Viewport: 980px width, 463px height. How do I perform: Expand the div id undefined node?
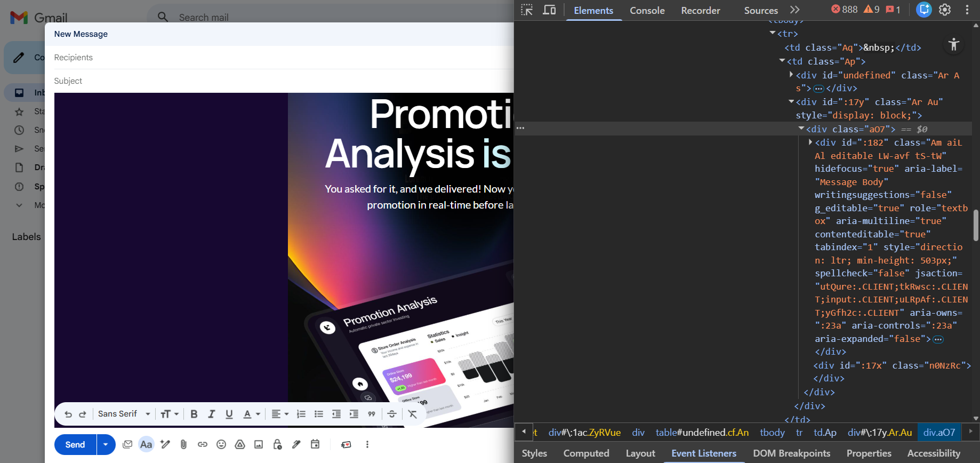pos(791,75)
